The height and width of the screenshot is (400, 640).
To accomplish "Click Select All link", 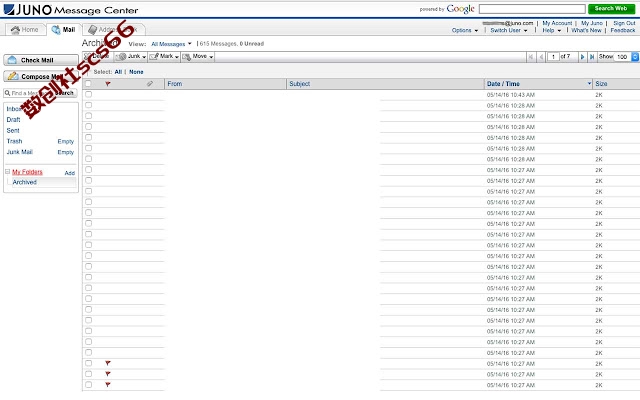I will click(118, 72).
